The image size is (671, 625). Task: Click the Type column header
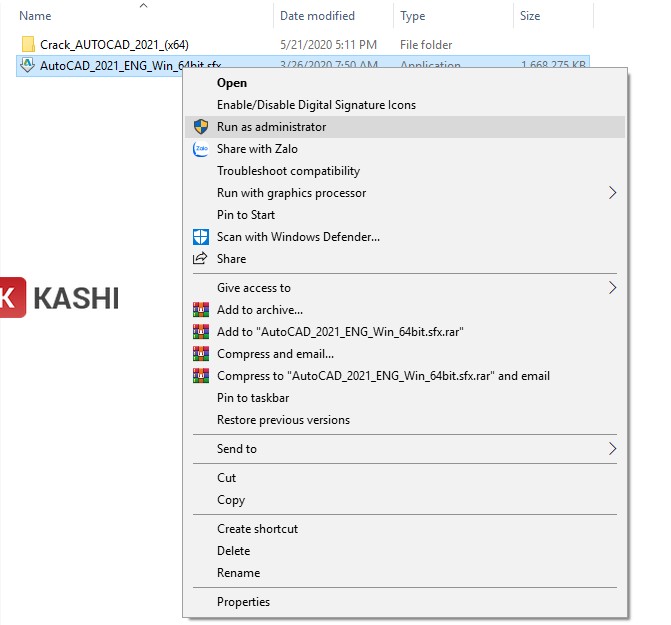(412, 16)
